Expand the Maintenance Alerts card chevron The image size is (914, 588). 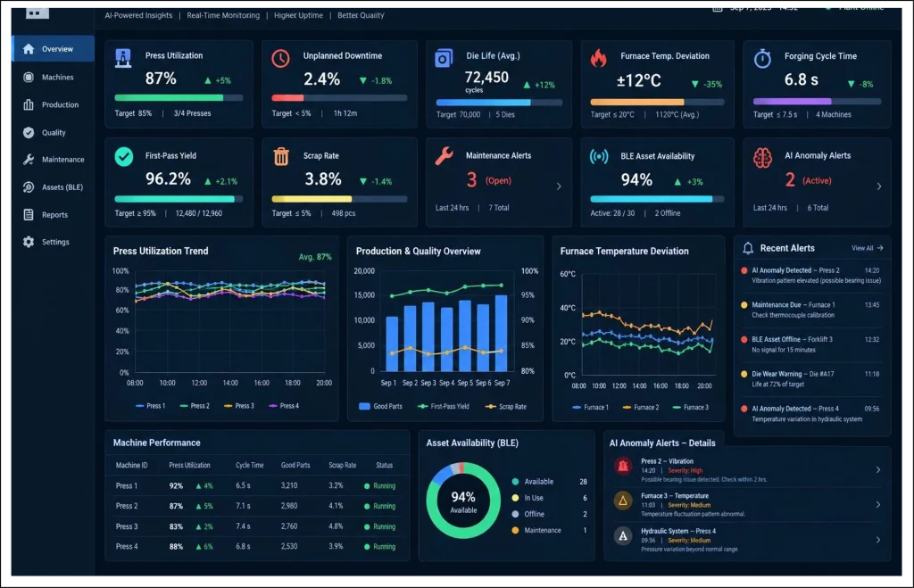pos(559,186)
